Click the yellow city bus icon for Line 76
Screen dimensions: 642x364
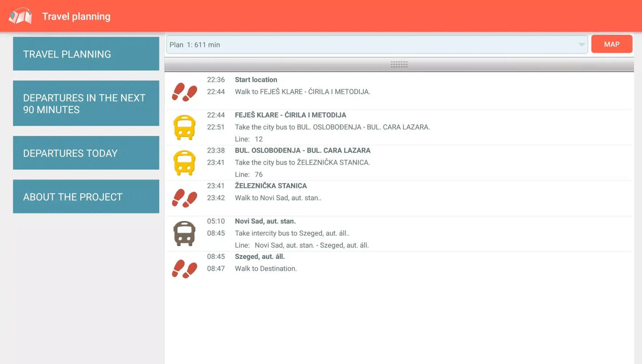[185, 163]
